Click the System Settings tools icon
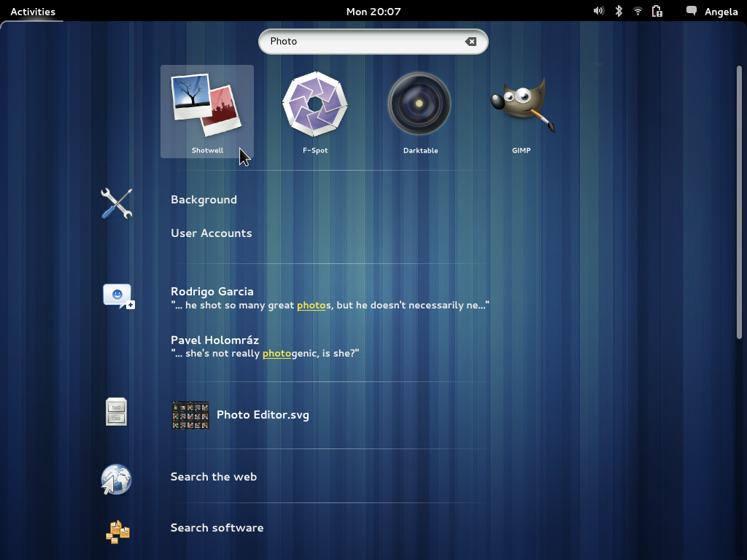 [x=117, y=204]
